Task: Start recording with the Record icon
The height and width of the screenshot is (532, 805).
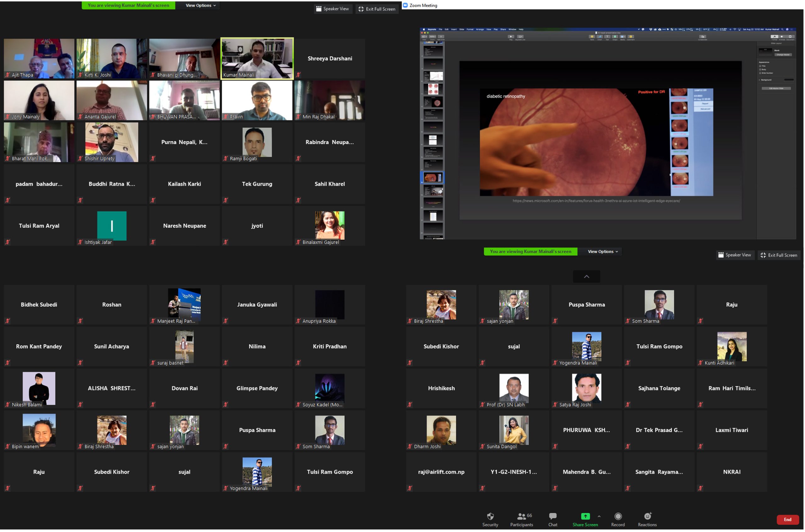Action: click(x=618, y=516)
